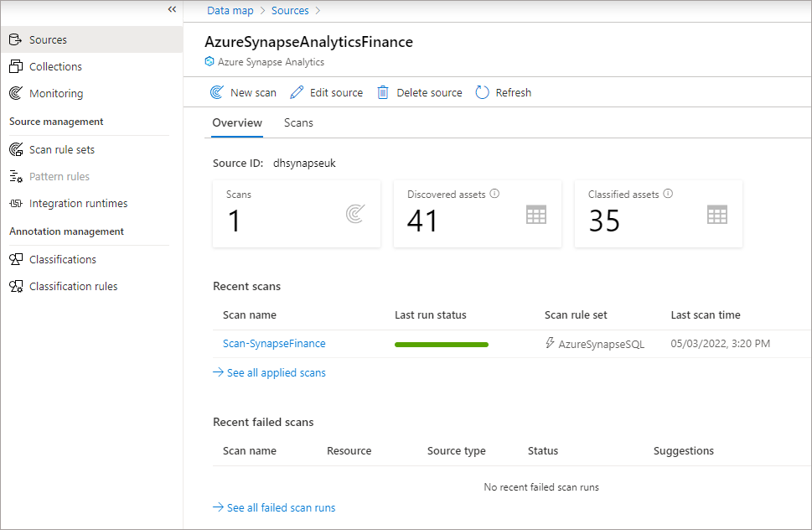The height and width of the screenshot is (530, 812).
Task: Click the Refresh circular arrow icon
Action: click(x=482, y=92)
